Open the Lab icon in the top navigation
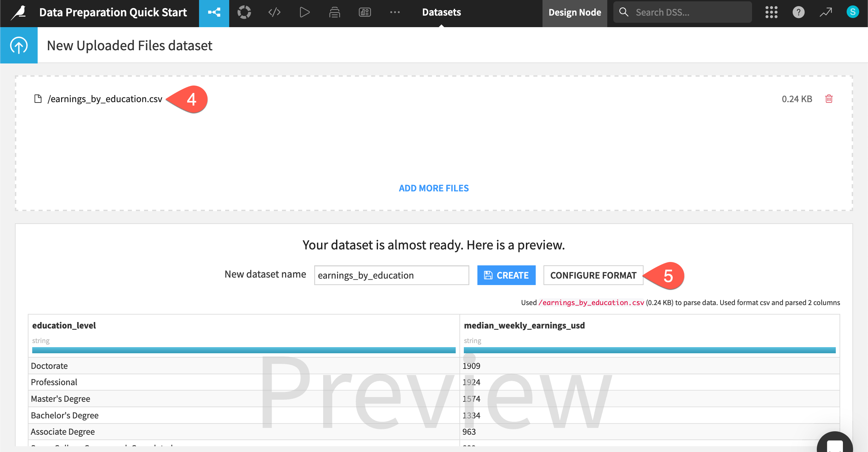Image resolution: width=868 pixels, height=452 pixels. pyautogui.click(x=244, y=13)
